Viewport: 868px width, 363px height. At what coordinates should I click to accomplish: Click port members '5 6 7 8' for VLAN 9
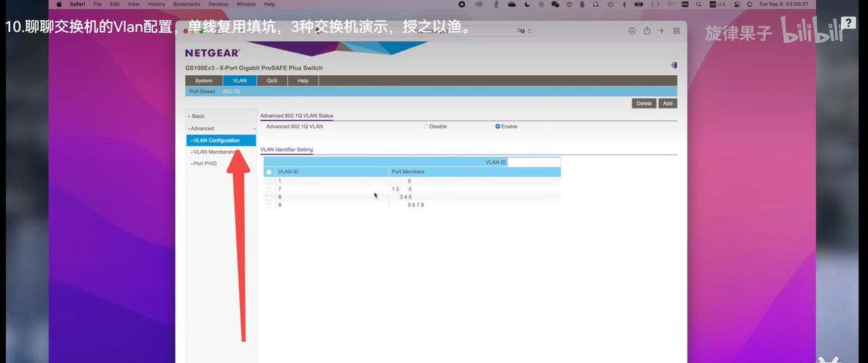[416, 205]
